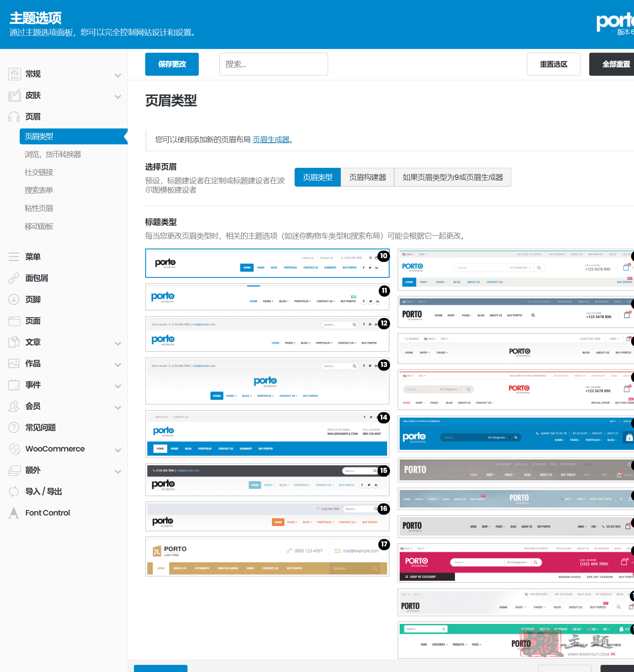Viewport: 634px width, 672px height.
Task: Expand the 皮肤 section chevron
Action: (118, 97)
